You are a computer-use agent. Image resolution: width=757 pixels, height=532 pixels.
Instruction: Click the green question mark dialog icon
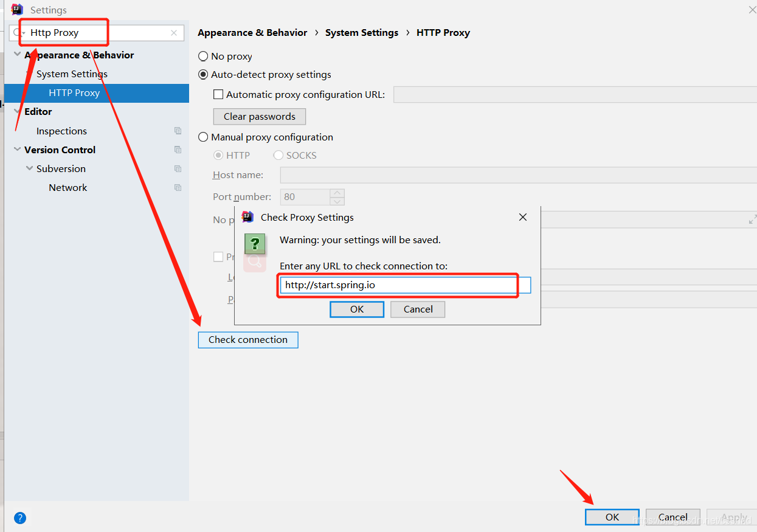pyautogui.click(x=255, y=243)
